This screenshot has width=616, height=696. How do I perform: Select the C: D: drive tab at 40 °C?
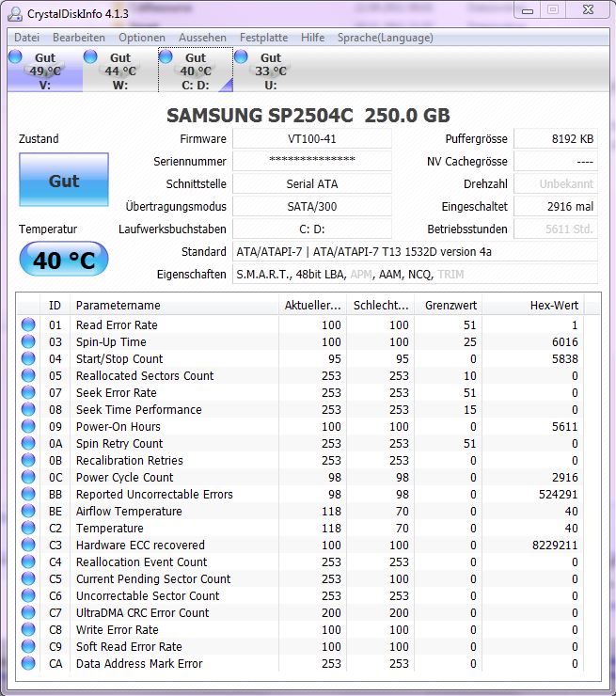[x=196, y=71]
